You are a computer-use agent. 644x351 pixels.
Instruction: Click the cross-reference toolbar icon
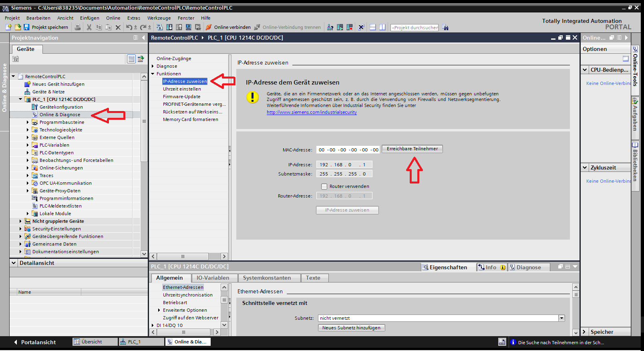tap(361, 27)
